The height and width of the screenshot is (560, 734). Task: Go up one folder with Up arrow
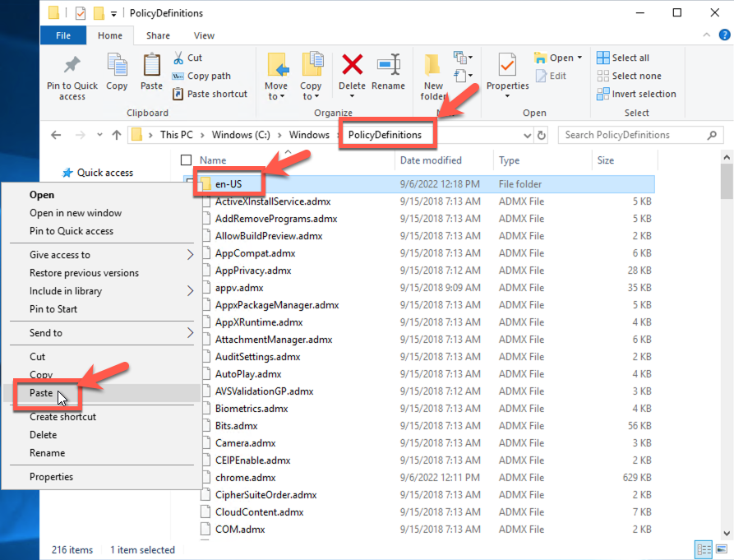(116, 136)
